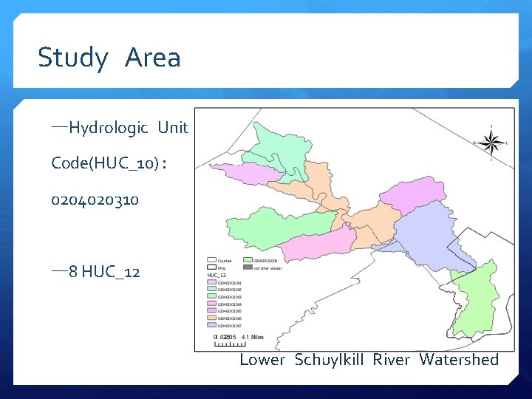The image size is (532, 399).
Task: Click the "Lower Schuylkill River Watershed" caption
Action: tap(369, 360)
